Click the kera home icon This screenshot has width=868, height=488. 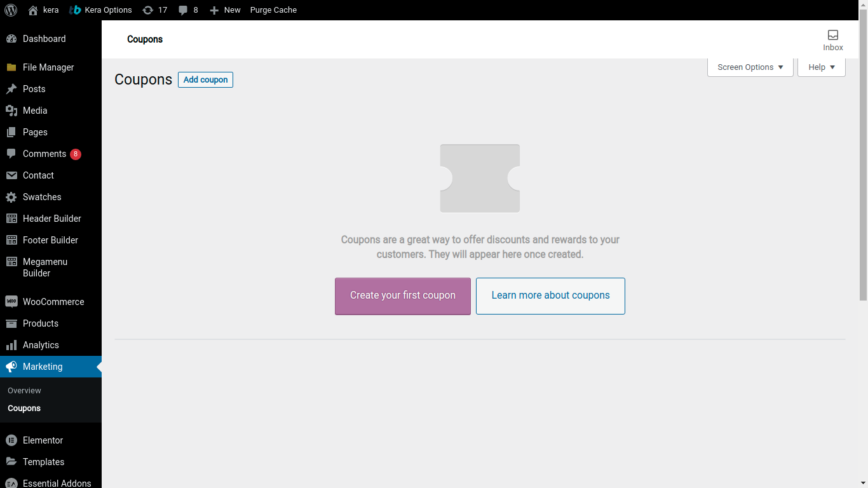[33, 10]
